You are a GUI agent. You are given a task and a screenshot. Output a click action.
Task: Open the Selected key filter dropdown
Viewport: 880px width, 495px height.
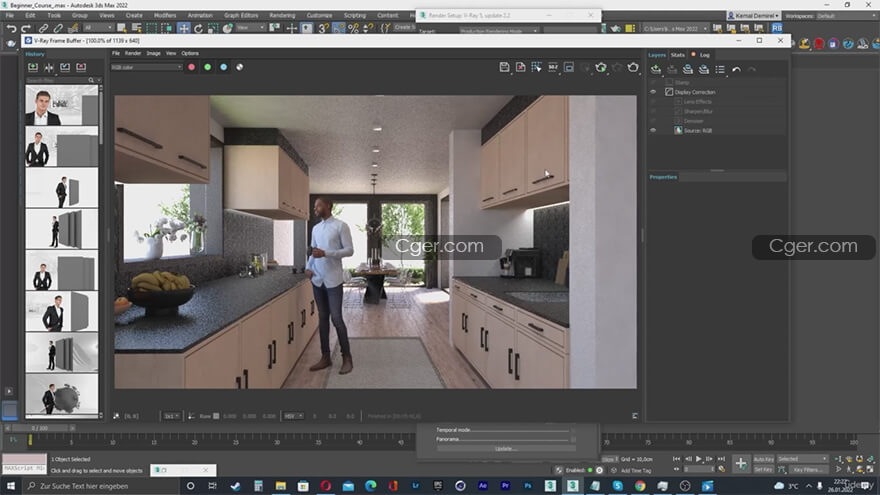[x=802, y=459]
